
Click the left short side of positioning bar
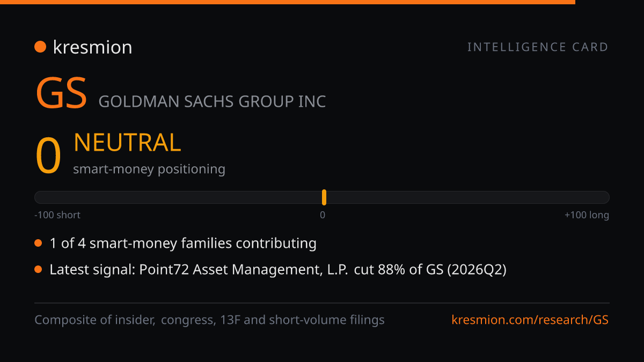click(x=178, y=197)
